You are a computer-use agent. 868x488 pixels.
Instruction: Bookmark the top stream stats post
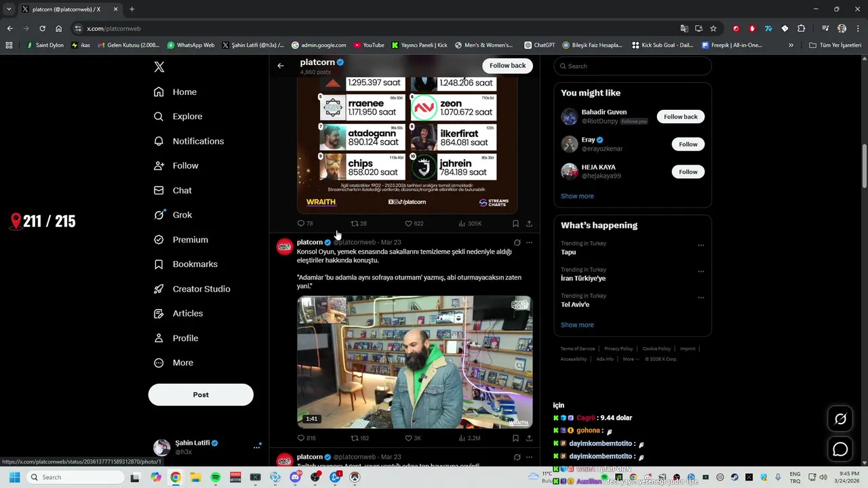click(515, 223)
